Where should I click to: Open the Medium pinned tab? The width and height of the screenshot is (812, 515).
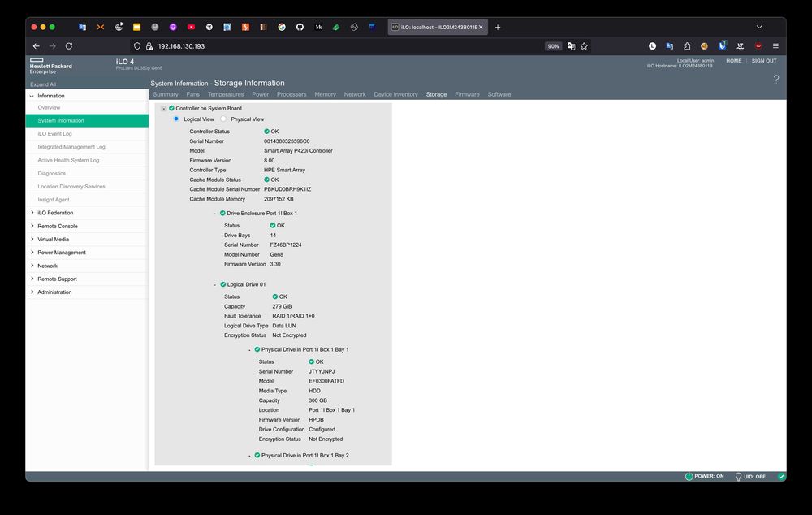click(x=318, y=27)
